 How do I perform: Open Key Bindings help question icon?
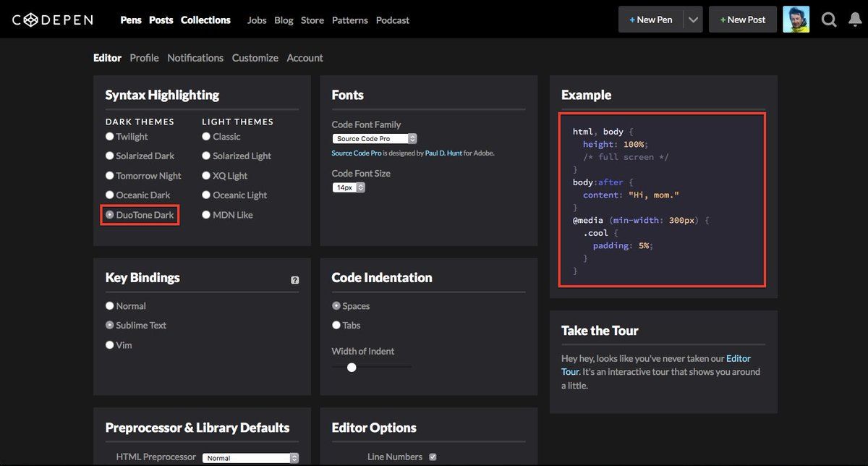click(295, 280)
